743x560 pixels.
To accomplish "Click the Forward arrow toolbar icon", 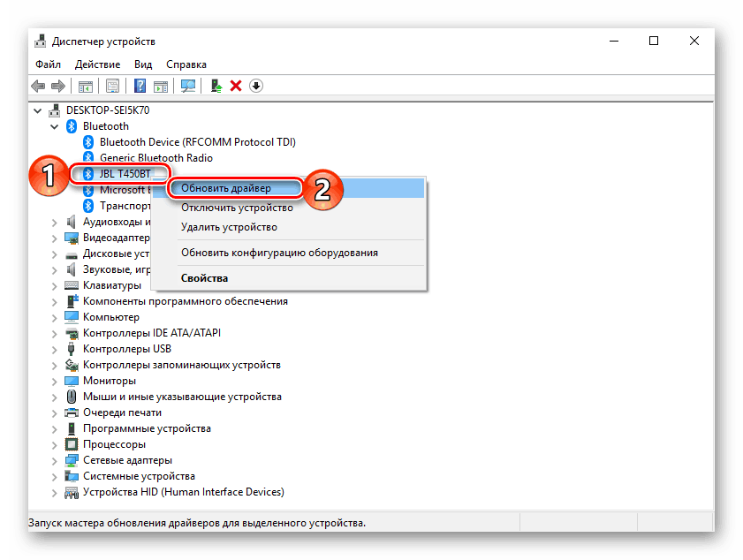I will click(57, 86).
